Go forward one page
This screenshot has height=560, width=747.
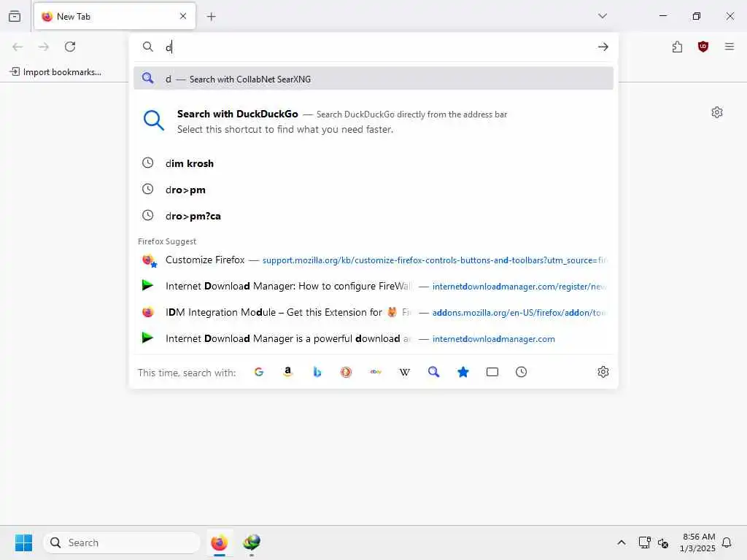point(44,47)
